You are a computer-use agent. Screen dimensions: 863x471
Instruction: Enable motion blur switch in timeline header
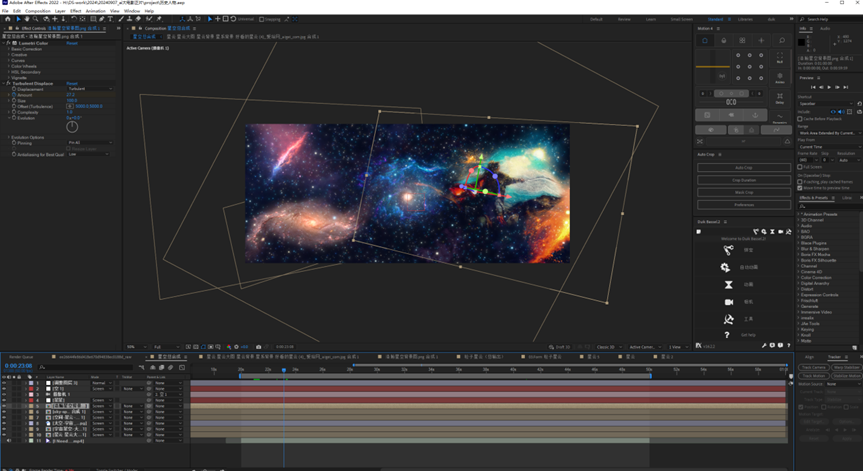[x=170, y=368]
